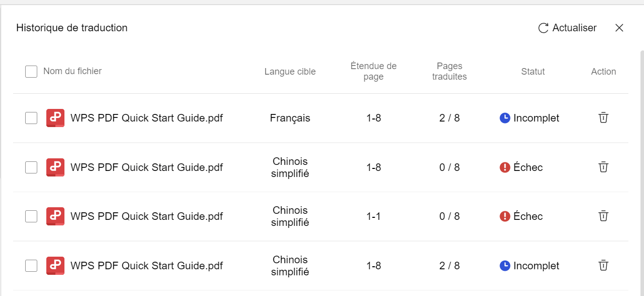Click the vertical scrollbar on the right edge
This screenshot has height=296, width=644.
(x=641, y=151)
